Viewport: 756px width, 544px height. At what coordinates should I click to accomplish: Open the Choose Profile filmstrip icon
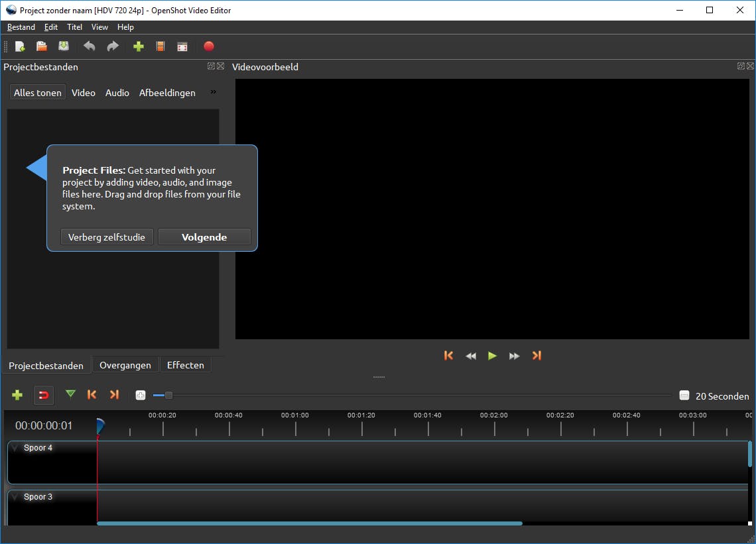point(160,46)
